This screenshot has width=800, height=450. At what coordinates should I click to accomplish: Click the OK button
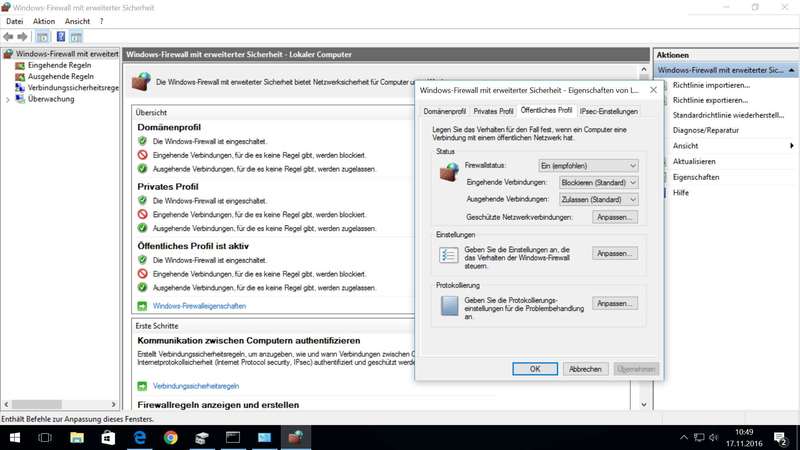pyautogui.click(x=535, y=369)
